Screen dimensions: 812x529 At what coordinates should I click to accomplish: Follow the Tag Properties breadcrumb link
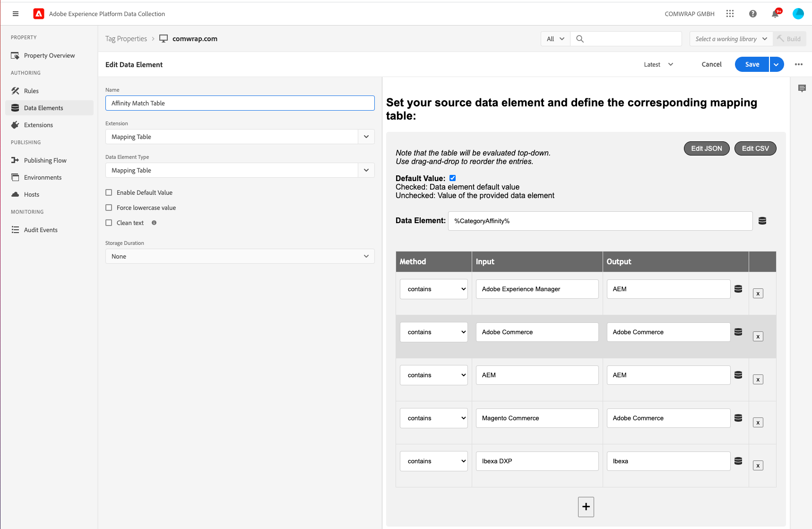click(x=126, y=39)
